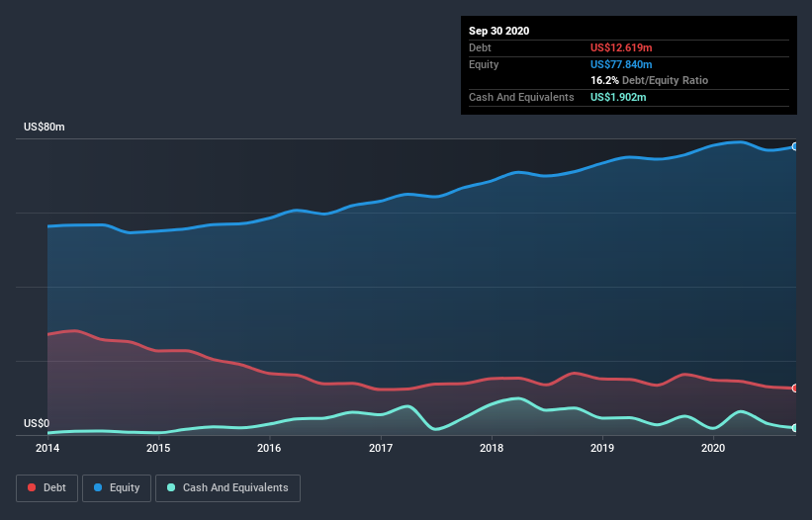Select the 2014 x-axis label

pos(47,448)
